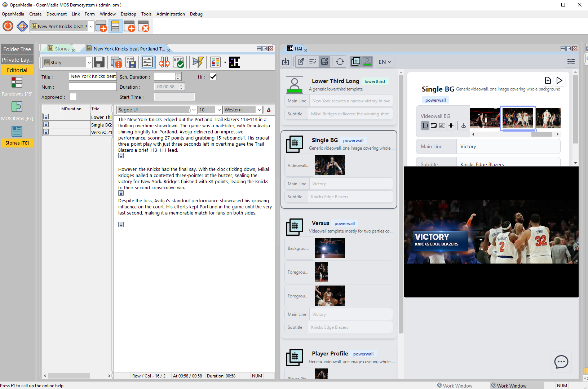The width and height of the screenshot is (588, 389).
Task: Select the crop tool under Videowall BG
Action: pyautogui.click(x=425, y=125)
